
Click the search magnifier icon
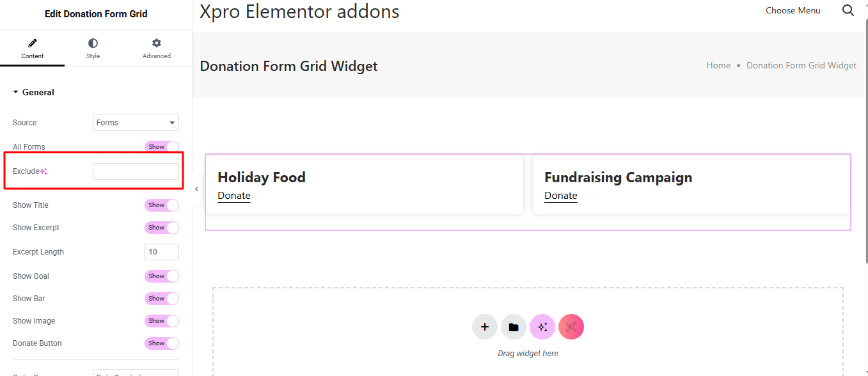point(848,10)
